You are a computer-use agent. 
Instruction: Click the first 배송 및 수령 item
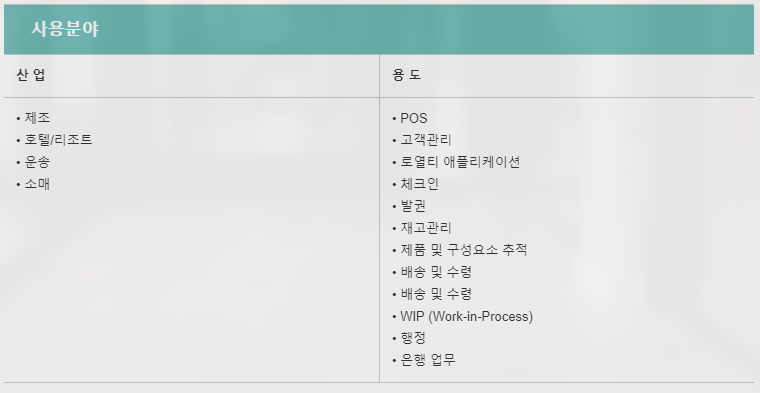[436, 272]
